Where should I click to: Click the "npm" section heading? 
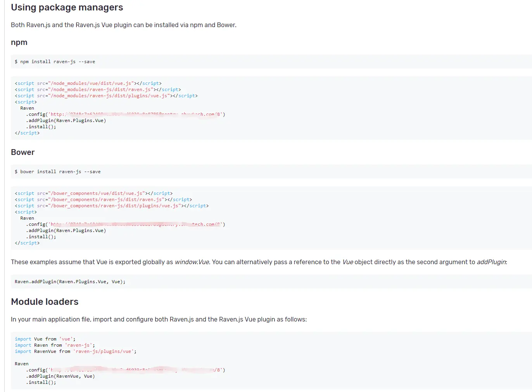(x=19, y=43)
